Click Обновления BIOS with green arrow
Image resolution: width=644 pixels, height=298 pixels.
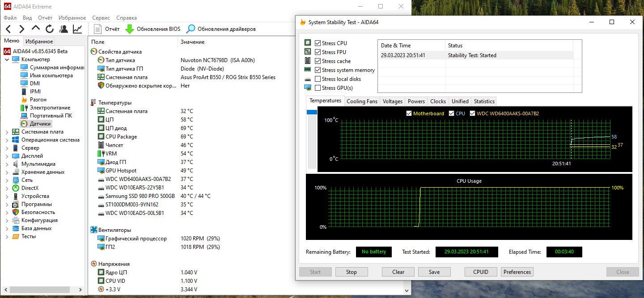click(153, 29)
